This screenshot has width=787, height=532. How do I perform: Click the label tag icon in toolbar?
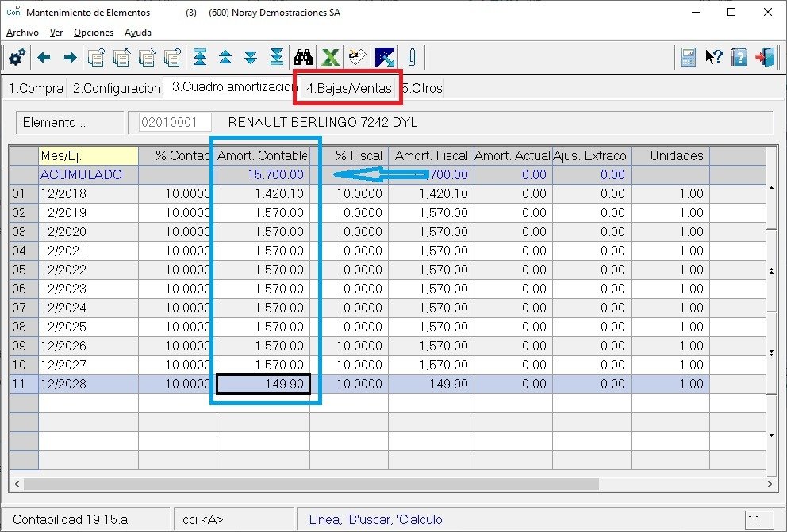point(357,57)
